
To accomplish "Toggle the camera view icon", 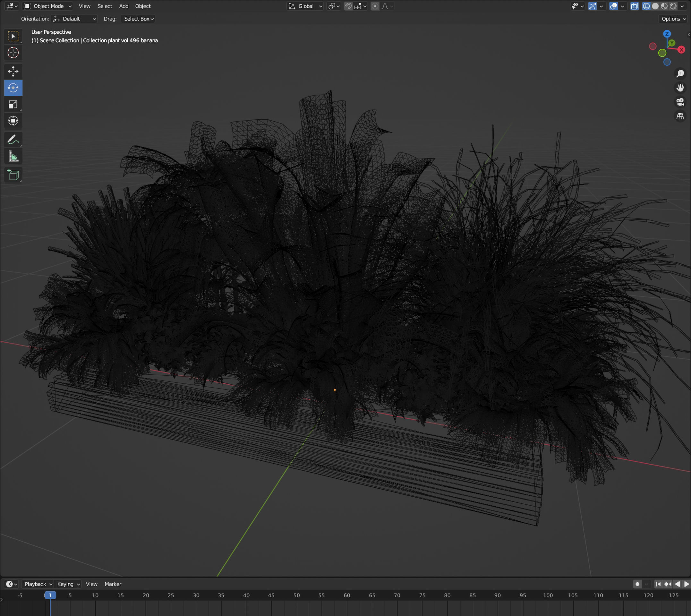I will [680, 102].
